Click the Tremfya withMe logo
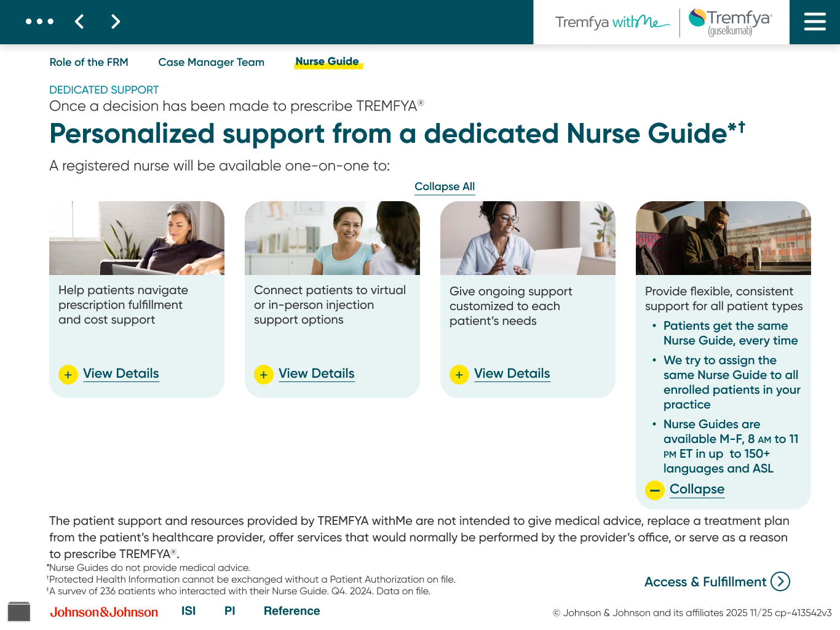The width and height of the screenshot is (840, 630). tap(612, 22)
